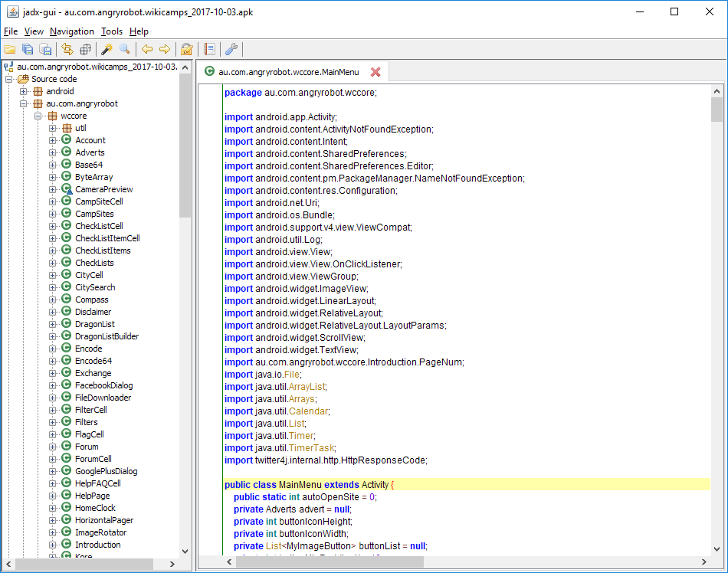Close the MainMenu tab with the red X
This screenshot has height=573, width=728.
point(375,72)
